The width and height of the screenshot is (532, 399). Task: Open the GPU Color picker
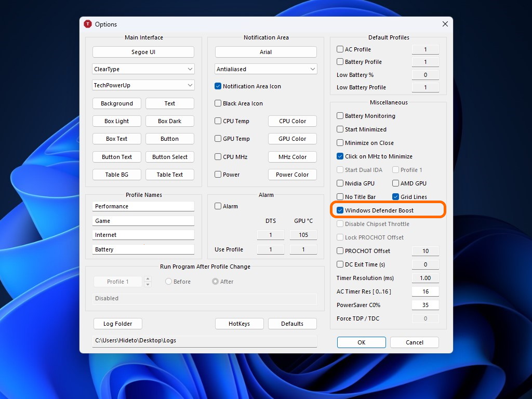292,139
